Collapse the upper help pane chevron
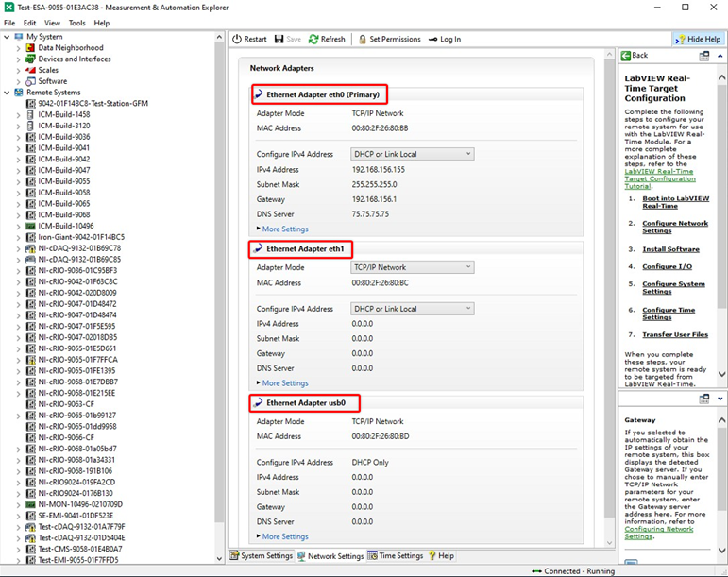This screenshot has width=728, height=577. point(720,56)
